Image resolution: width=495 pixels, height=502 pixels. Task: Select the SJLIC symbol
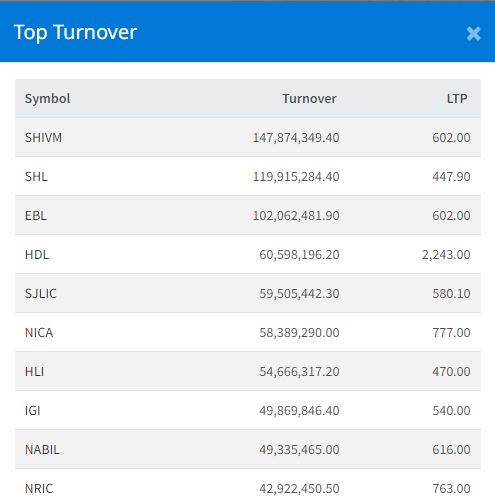(41, 294)
